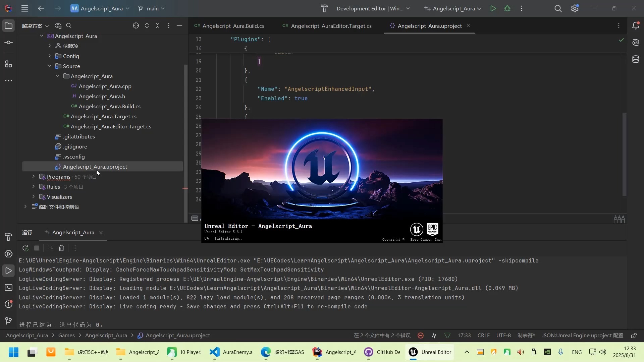This screenshot has height=362, width=644.
Task: Switch to Angelscript_Aura.Build.cs tab
Action: [229, 26]
